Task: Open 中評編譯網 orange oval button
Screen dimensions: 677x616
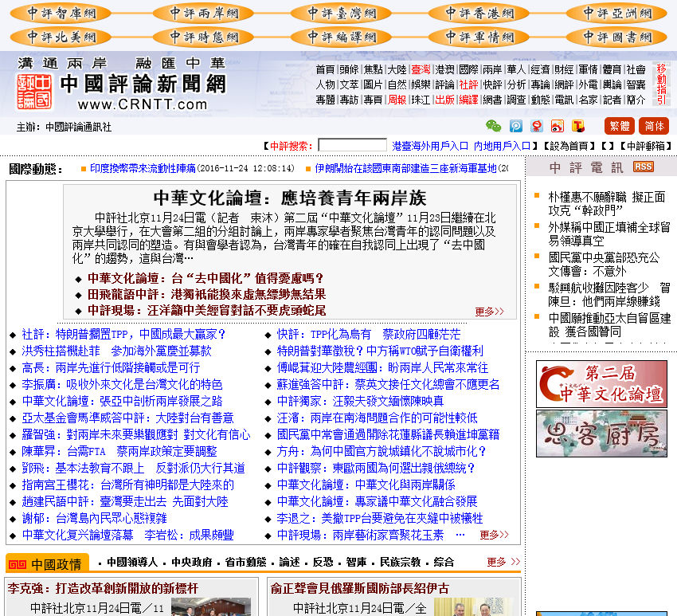Action: coord(341,37)
